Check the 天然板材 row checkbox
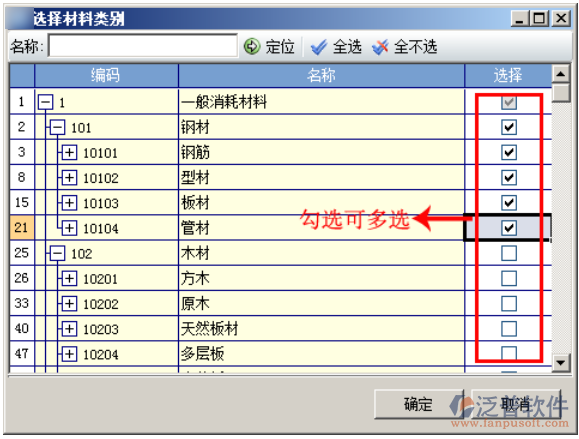The width and height of the screenshot is (579, 439). coord(509,329)
